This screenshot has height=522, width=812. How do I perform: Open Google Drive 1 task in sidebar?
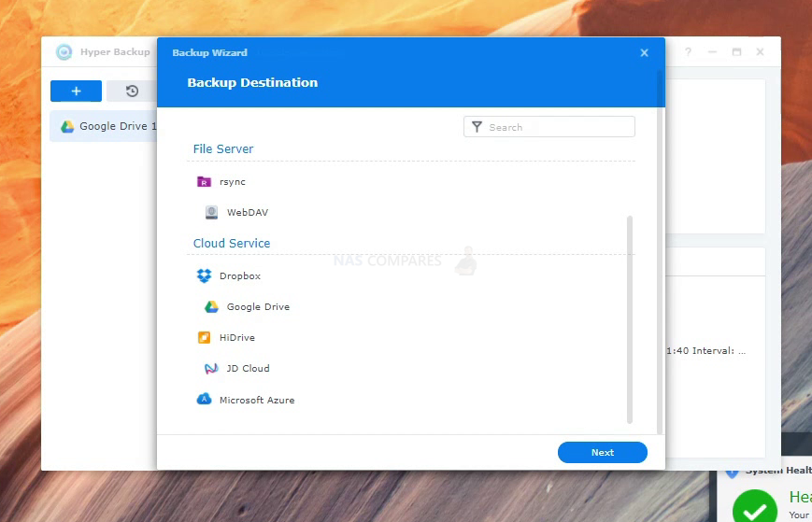coord(104,126)
